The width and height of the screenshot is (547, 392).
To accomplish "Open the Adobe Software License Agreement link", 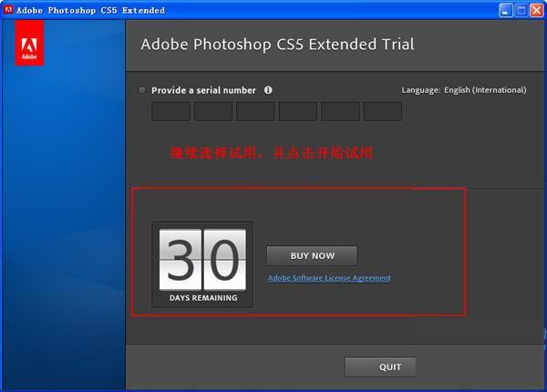I will [329, 278].
